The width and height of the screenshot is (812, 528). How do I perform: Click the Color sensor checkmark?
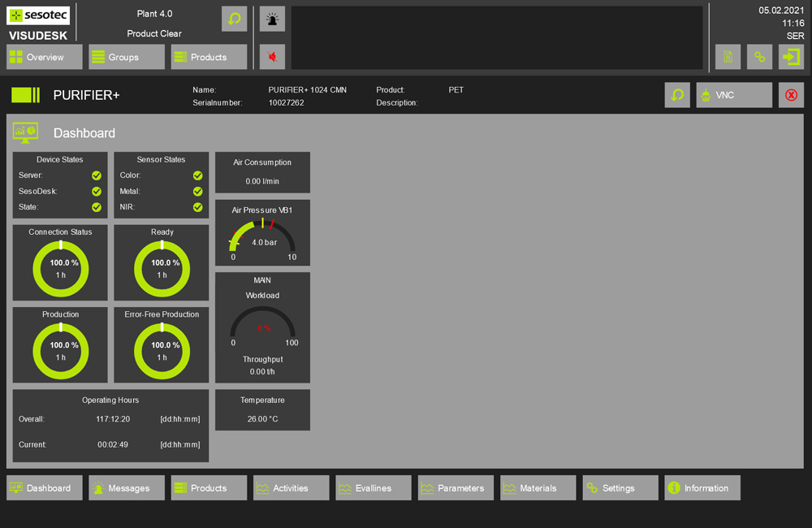tap(198, 175)
